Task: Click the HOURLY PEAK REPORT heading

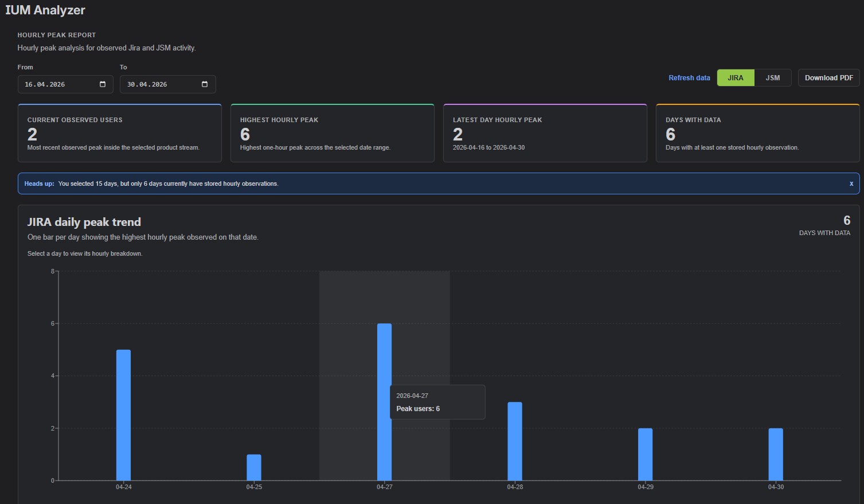Action: click(57, 35)
